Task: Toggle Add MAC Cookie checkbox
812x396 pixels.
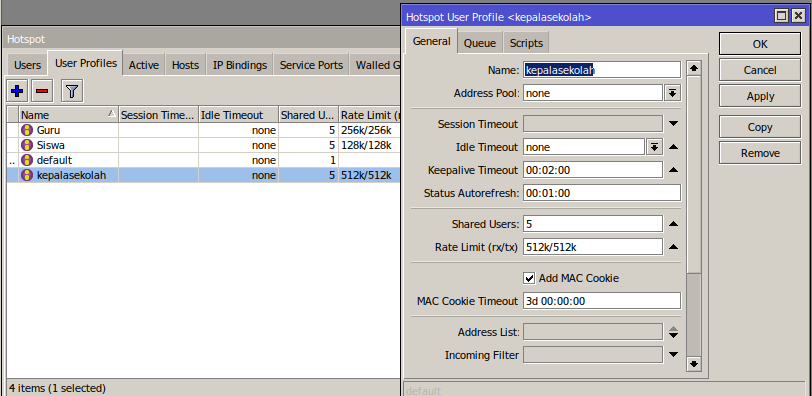Action: tap(529, 278)
